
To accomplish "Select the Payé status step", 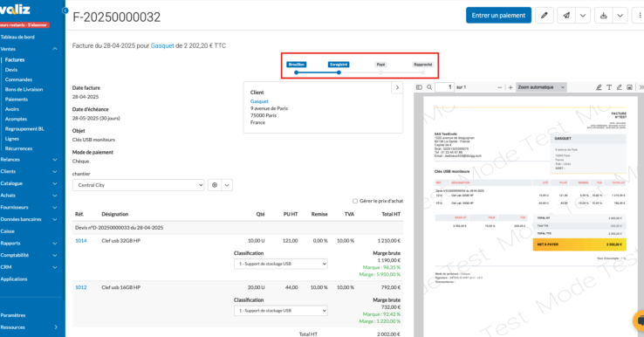I will (380, 65).
